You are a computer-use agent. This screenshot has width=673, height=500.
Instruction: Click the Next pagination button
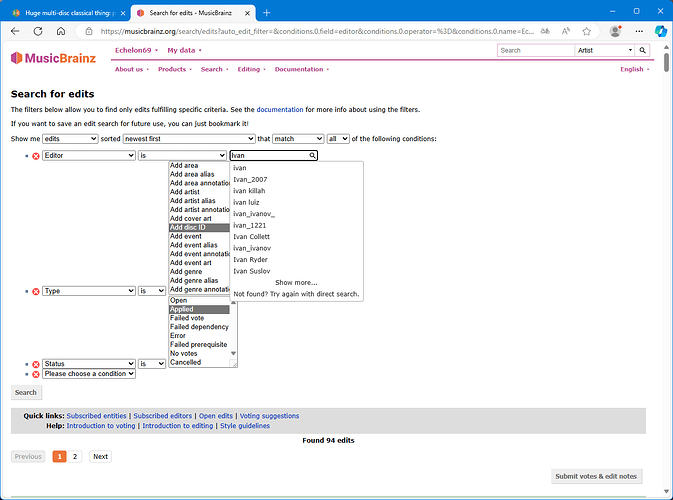click(100, 457)
